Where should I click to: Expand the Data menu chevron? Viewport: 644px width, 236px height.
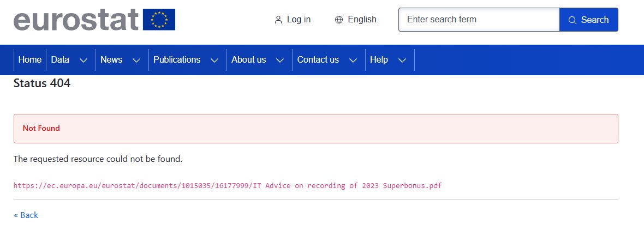[x=84, y=60]
